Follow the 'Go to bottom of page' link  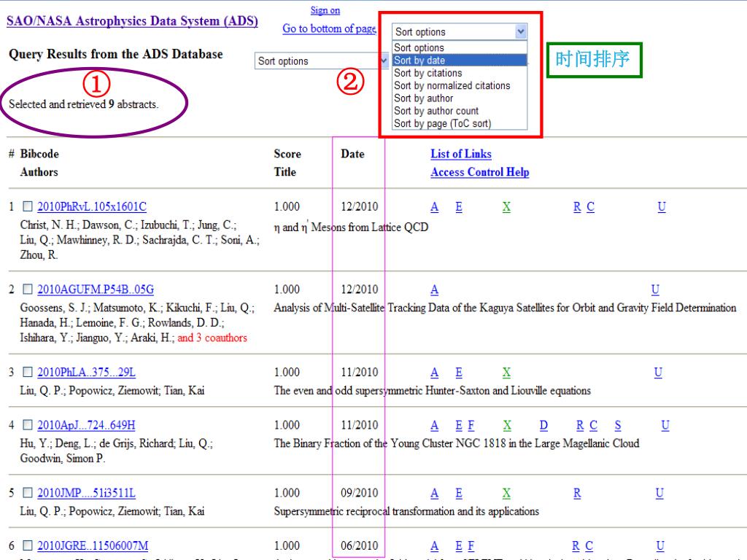point(329,28)
